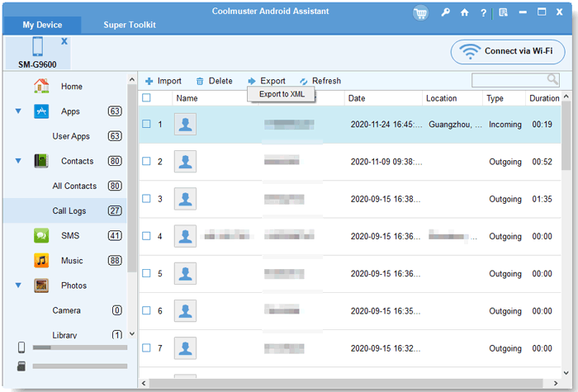Viewport: 578px width, 392px height.
Task: Check the box for call log 1
Action: (146, 124)
